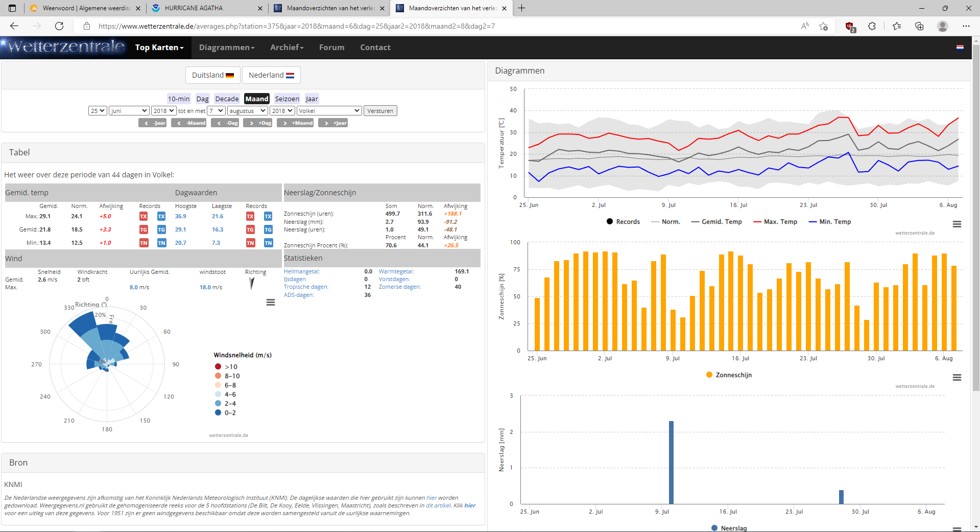Open the browser extensions puzzle icon
The image size is (980, 532).
click(872, 26)
